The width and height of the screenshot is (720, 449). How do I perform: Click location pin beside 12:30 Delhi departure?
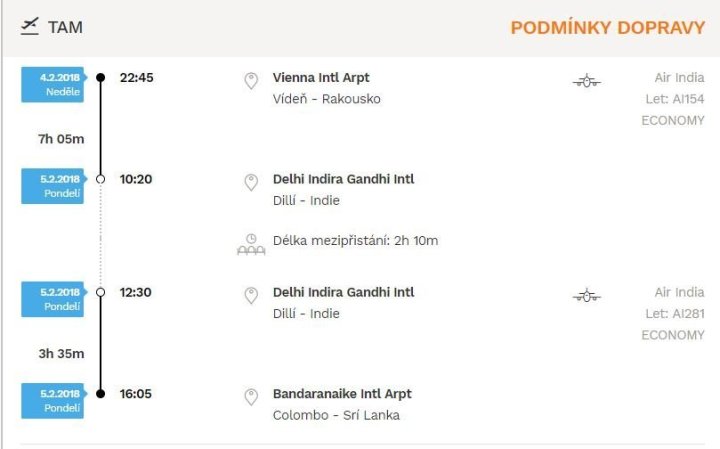tap(251, 295)
